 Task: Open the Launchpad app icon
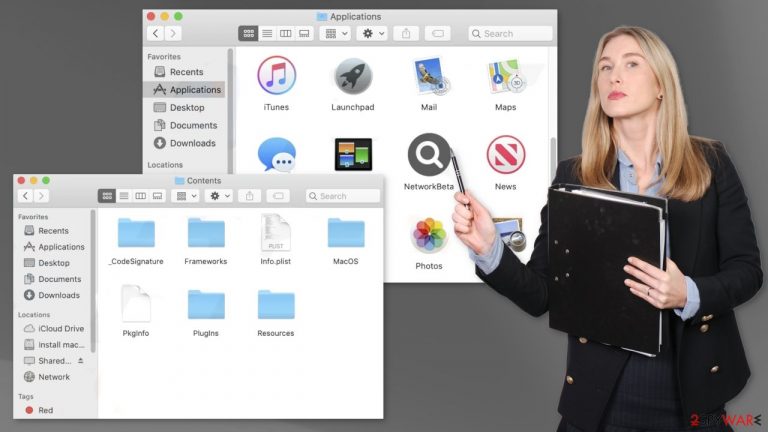coord(353,76)
